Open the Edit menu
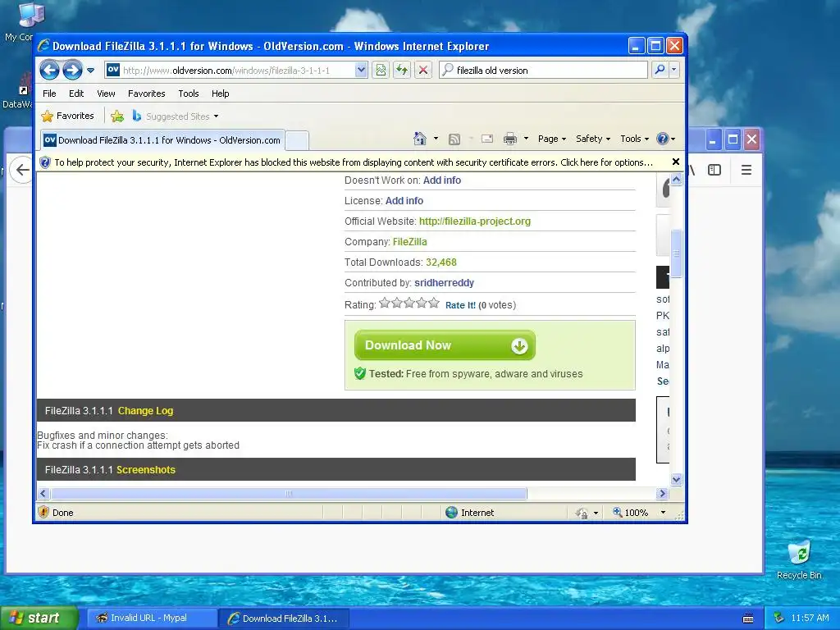This screenshot has height=630, width=840. tap(76, 94)
